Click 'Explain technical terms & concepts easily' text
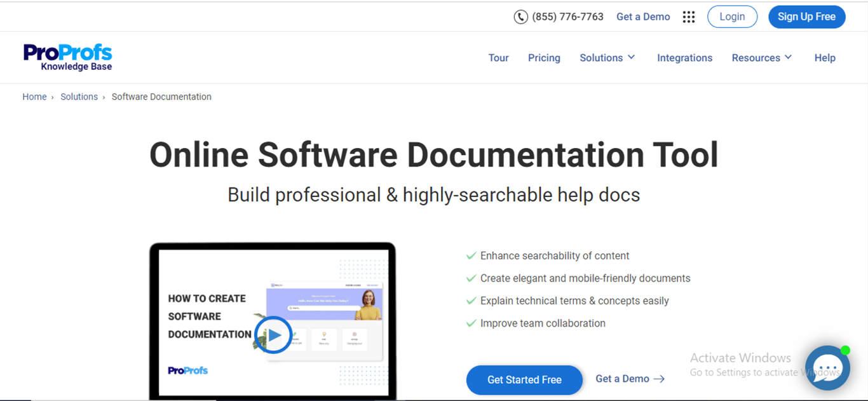This screenshot has height=401, width=868. (x=574, y=301)
